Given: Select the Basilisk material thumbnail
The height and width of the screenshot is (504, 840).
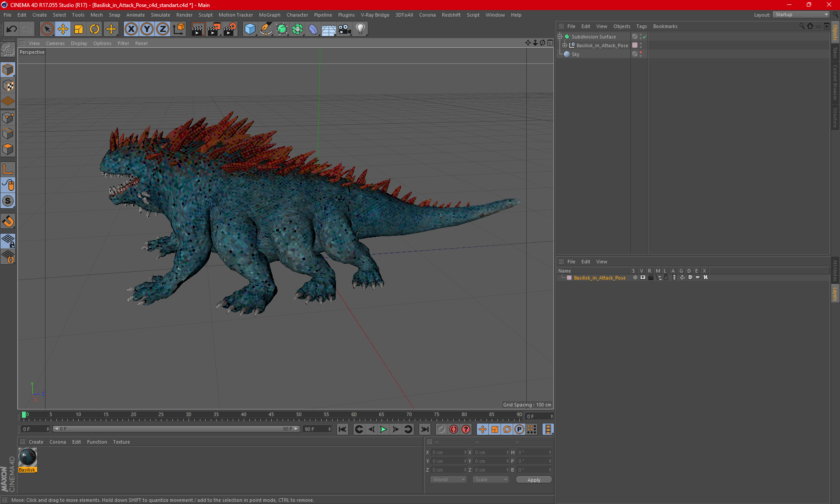Looking at the screenshot, I should [28, 457].
